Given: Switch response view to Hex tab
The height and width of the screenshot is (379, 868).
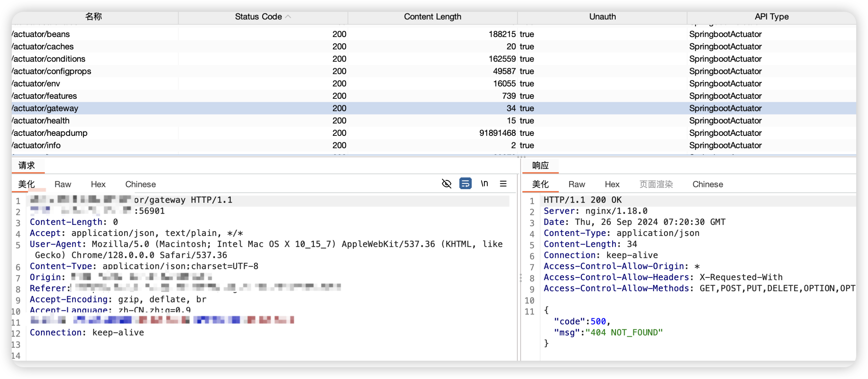Looking at the screenshot, I should point(612,185).
